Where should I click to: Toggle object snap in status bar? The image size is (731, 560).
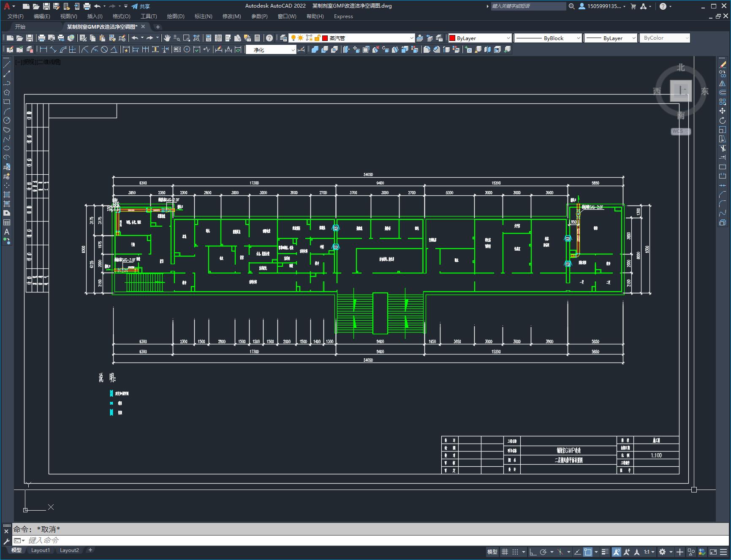588,552
